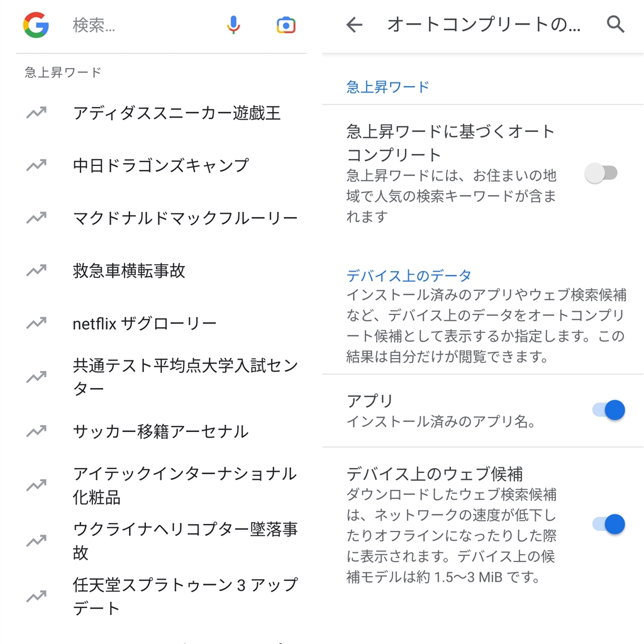
Task: Choose 共通テスト平均点大学入試センター suggestion
Action: 185,377
